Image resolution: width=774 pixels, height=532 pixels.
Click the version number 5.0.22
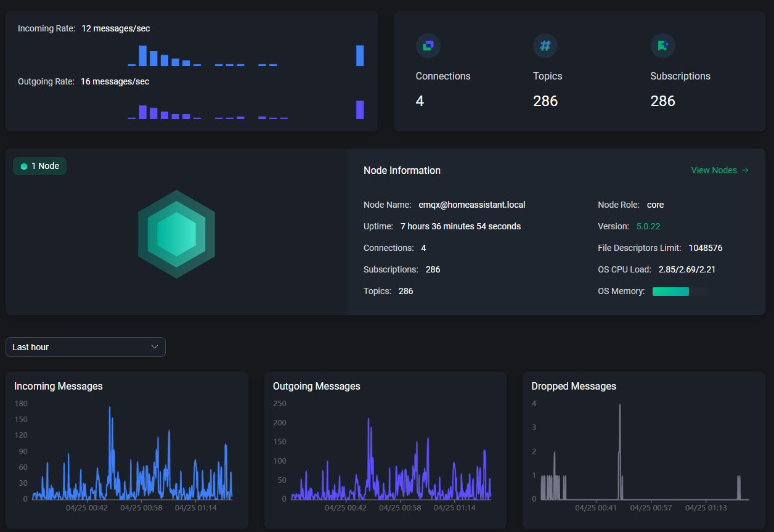[x=648, y=226]
